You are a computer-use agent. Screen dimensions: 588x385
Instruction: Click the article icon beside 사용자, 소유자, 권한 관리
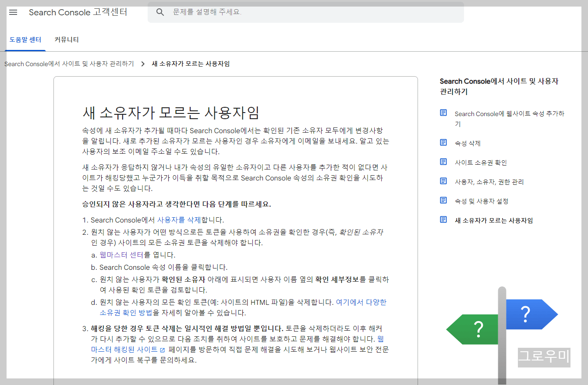(x=443, y=181)
